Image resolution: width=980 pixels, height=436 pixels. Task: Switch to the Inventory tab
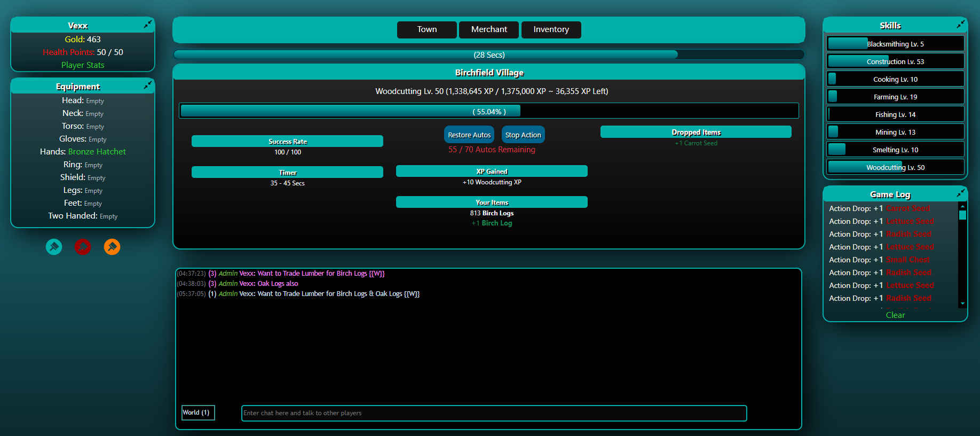pyautogui.click(x=551, y=29)
